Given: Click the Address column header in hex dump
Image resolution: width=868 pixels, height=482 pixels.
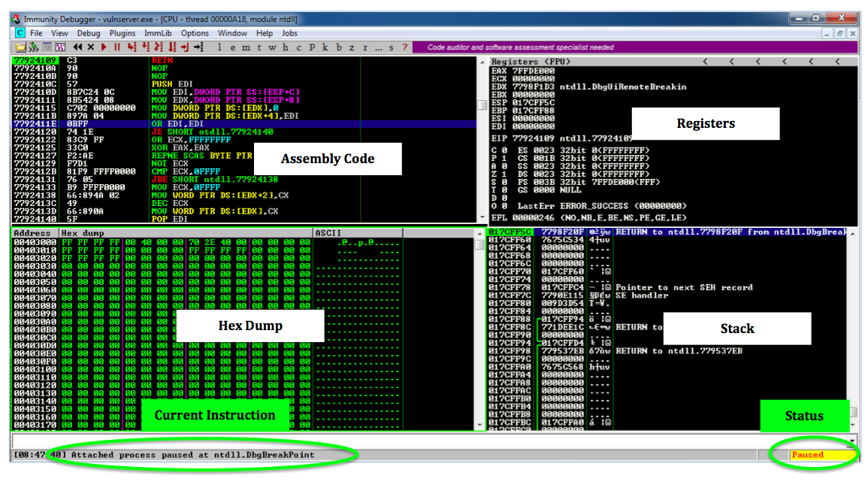Looking at the screenshot, I should (x=35, y=233).
